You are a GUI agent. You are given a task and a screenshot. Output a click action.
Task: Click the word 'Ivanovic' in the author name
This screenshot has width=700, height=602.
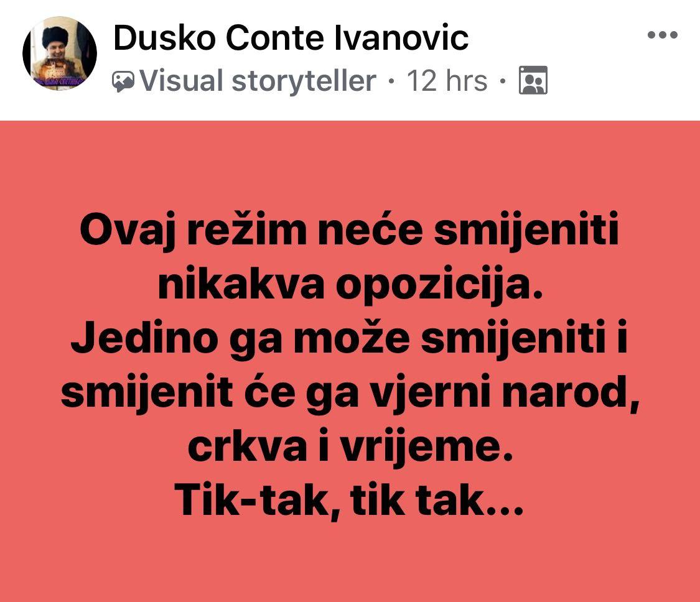click(401, 37)
